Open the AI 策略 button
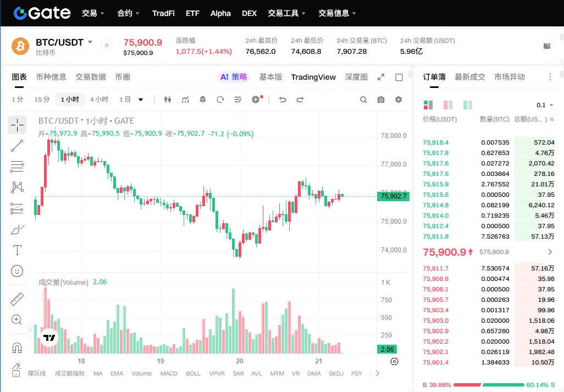 coord(234,77)
